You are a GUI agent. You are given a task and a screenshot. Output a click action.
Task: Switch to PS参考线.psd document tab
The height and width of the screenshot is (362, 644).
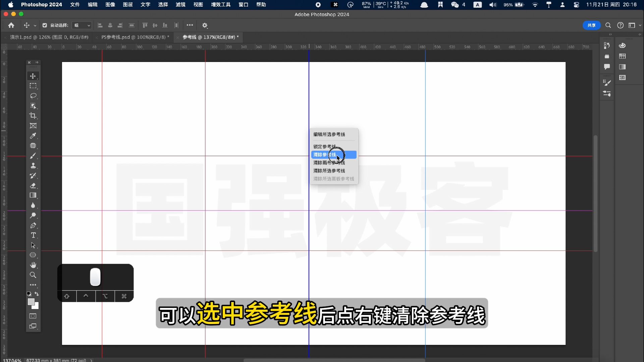pos(135,37)
